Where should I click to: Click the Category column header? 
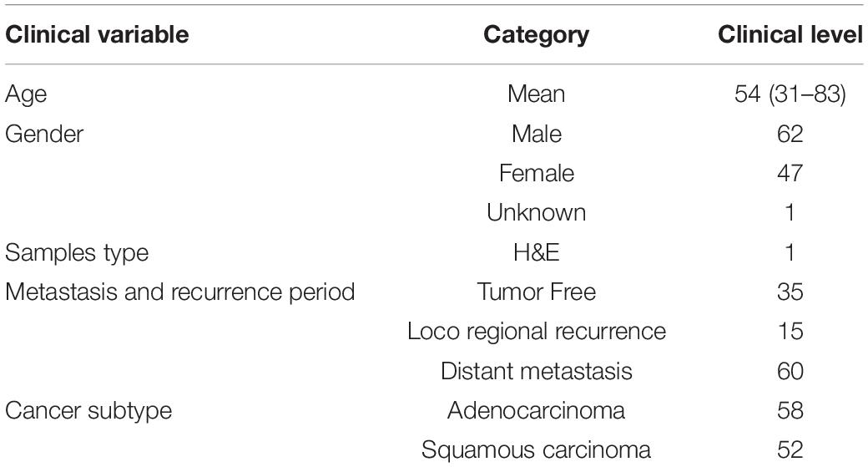click(537, 36)
